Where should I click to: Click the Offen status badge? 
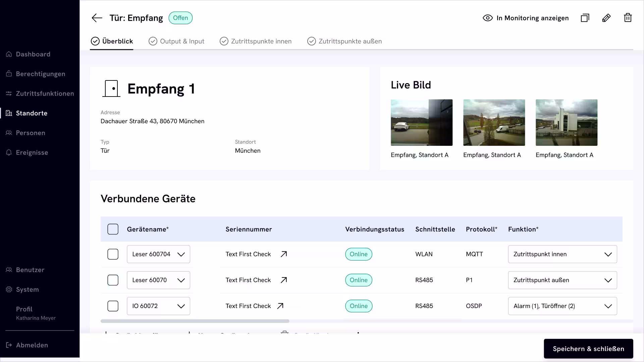coord(180,18)
